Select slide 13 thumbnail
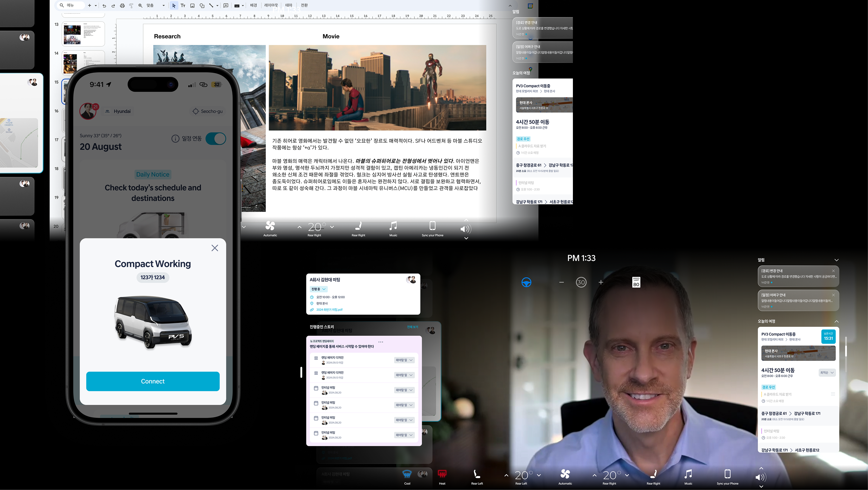The width and height of the screenshot is (868, 490). [x=83, y=34]
